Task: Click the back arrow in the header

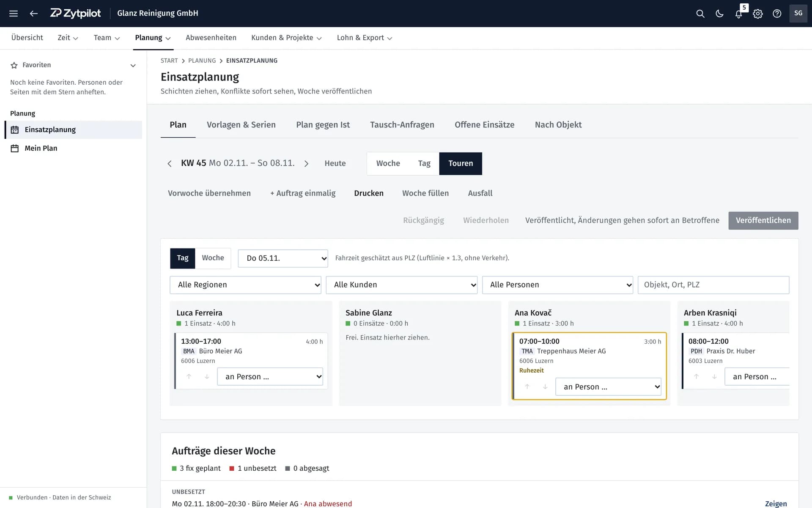Action: 34,14
